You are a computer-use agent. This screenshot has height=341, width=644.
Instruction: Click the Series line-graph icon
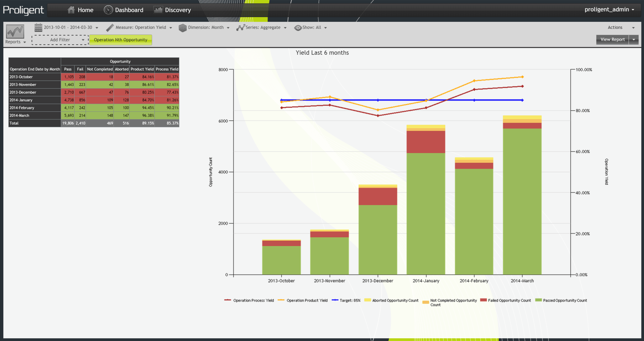[x=240, y=28]
